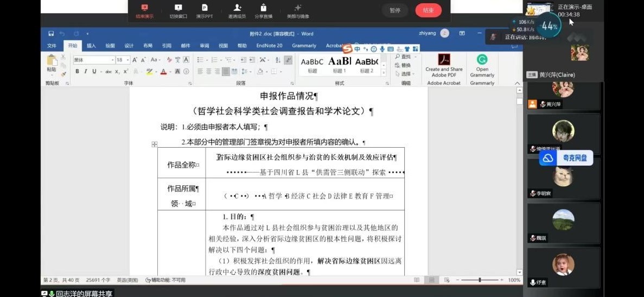
Task: Click the Format Painter brush icon
Action: pos(63,74)
